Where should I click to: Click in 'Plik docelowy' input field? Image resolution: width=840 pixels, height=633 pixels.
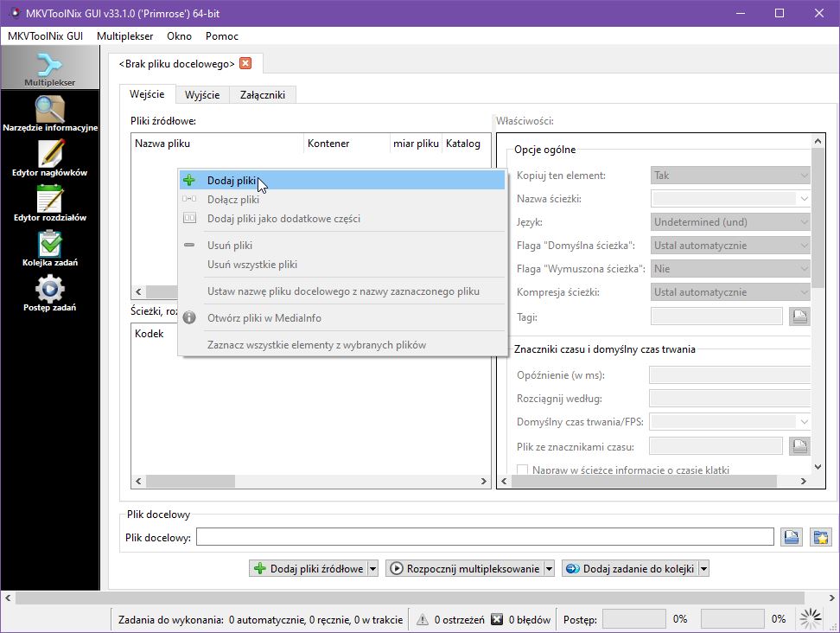[485, 536]
